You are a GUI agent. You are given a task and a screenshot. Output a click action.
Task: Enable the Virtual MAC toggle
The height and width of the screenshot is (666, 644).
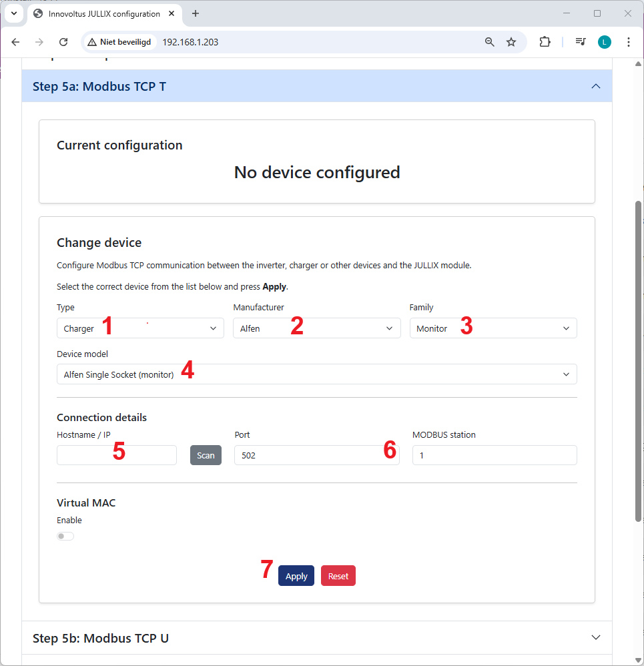[65, 536]
